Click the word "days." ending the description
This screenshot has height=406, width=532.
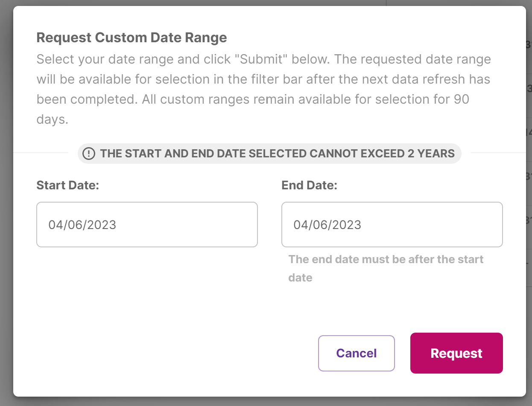point(52,119)
